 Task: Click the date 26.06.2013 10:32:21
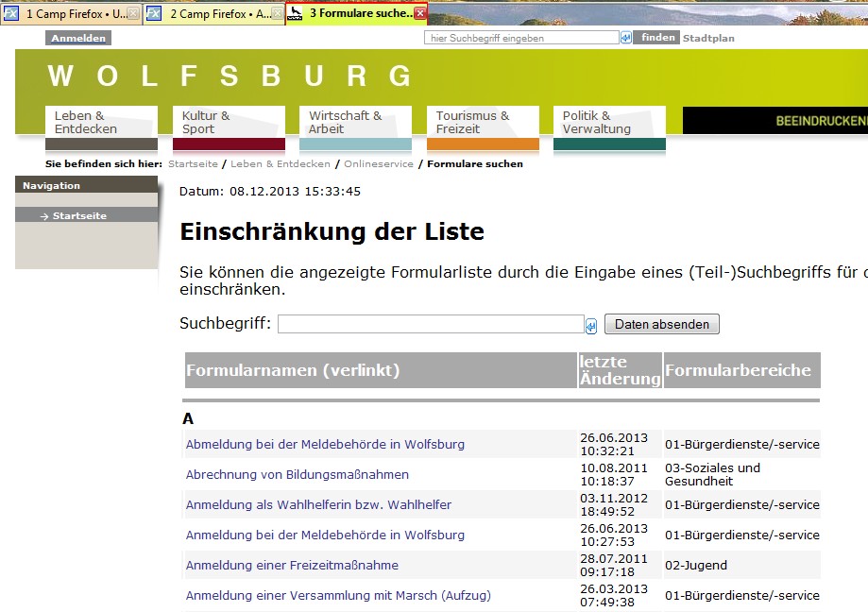point(613,444)
